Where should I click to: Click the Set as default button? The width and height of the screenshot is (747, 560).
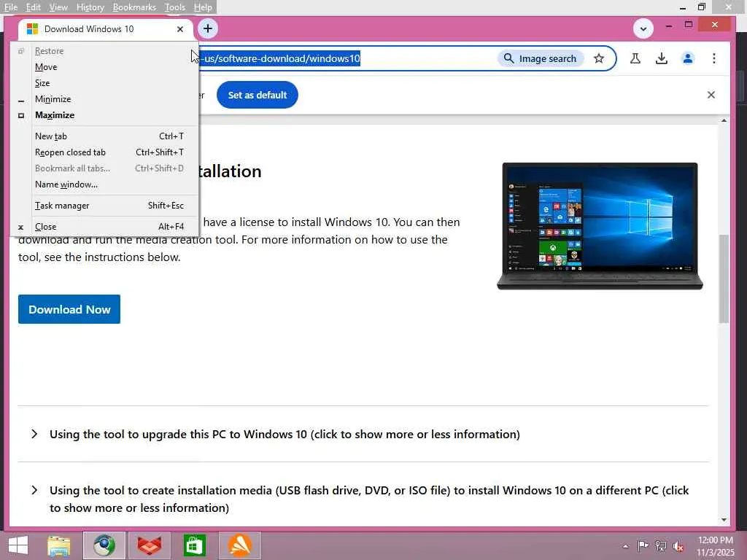258,95
